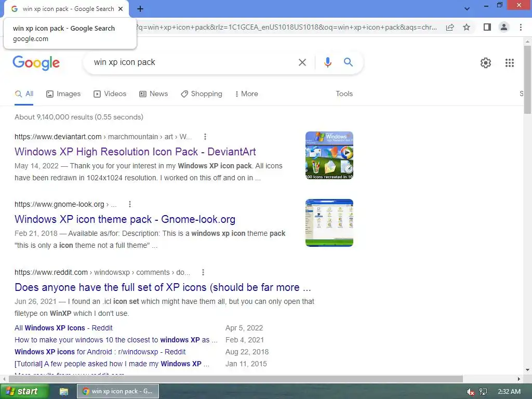The width and height of the screenshot is (532, 399).
Task: Open 'All Windows XP Icons - Reddit' sublink
Action: point(63,328)
